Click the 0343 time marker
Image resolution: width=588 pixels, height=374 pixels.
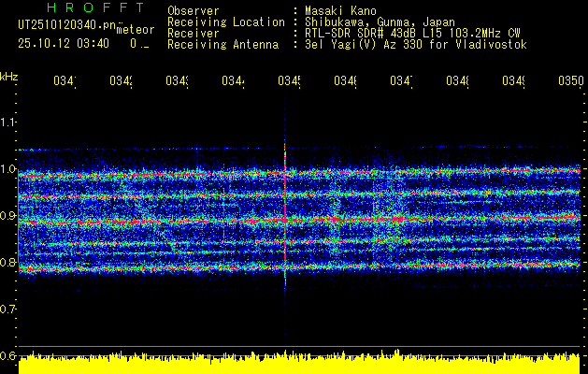177,81
